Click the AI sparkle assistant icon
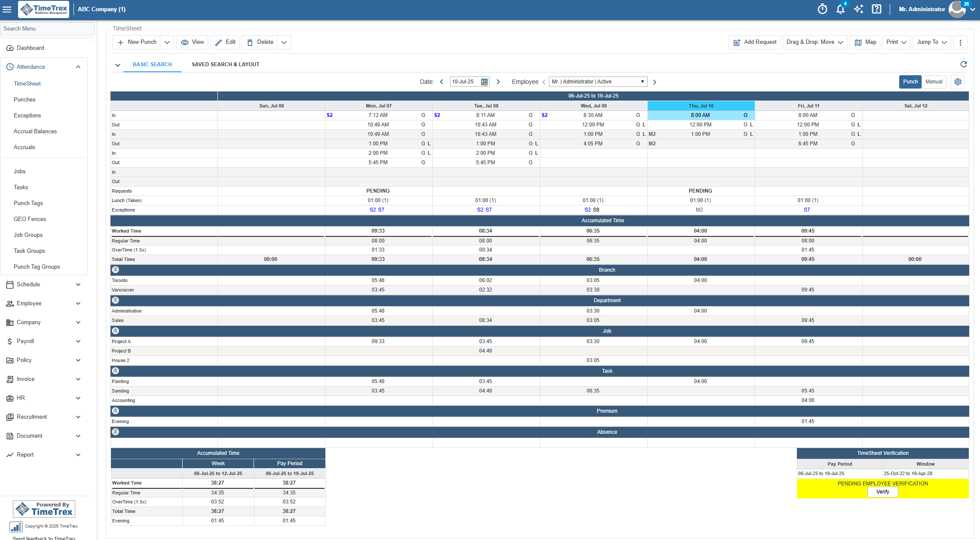Viewport: 980px width, 540px height. pyautogui.click(x=858, y=9)
